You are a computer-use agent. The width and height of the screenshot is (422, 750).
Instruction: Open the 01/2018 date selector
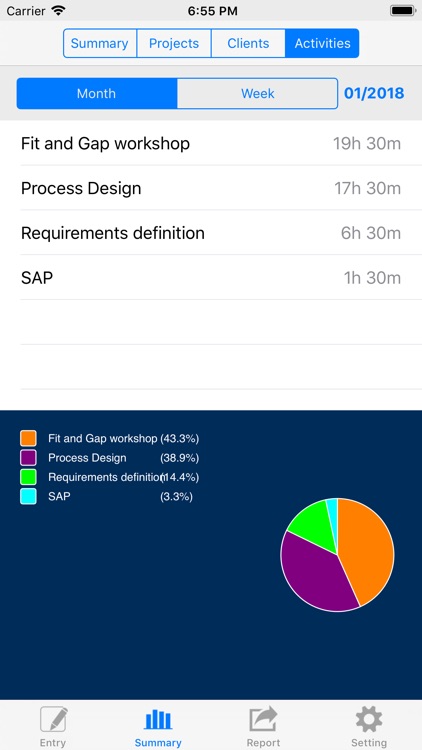[x=374, y=93]
